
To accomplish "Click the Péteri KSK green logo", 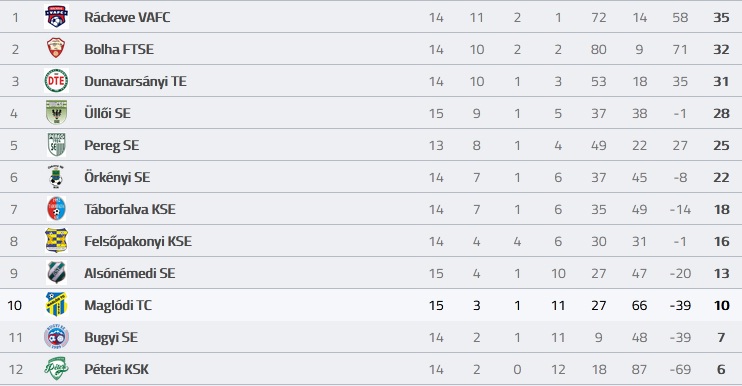I will coord(56,369).
